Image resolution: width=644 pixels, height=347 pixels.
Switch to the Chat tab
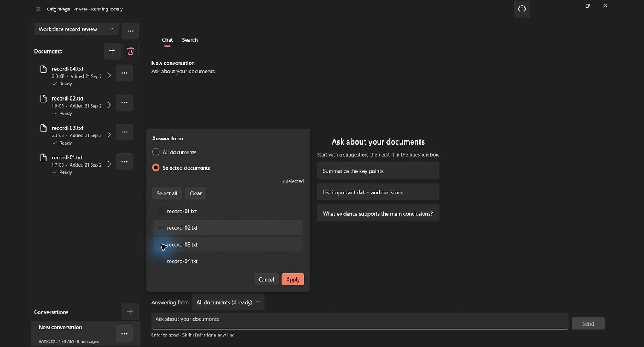tap(167, 40)
